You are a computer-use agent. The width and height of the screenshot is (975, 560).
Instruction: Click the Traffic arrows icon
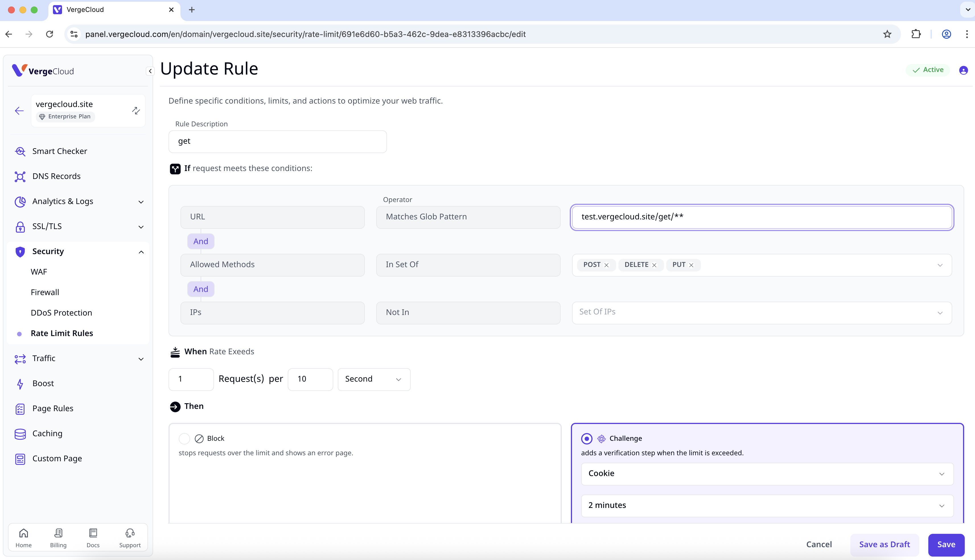(20, 359)
